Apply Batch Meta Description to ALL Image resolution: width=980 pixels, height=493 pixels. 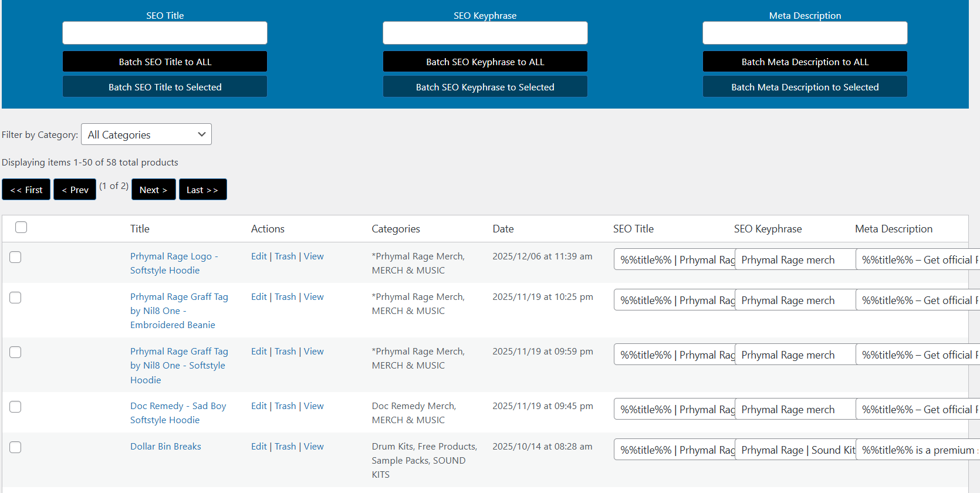805,62
